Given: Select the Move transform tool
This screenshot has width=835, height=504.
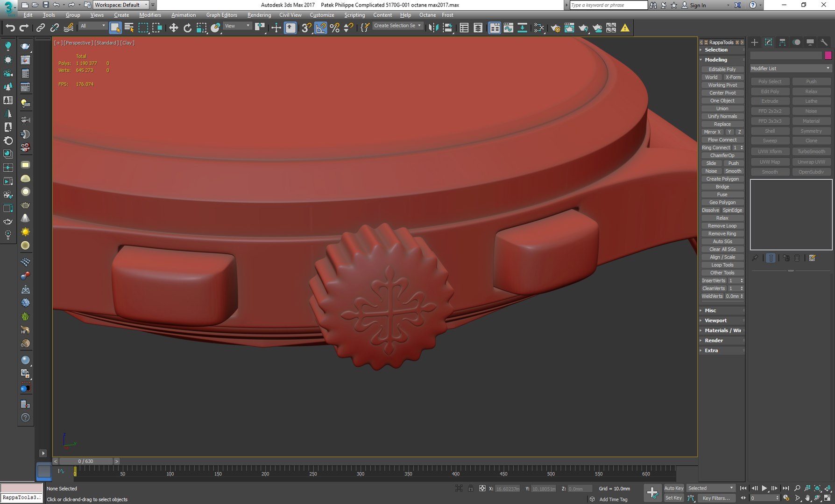Looking at the screenshot, I should [173, 28].
